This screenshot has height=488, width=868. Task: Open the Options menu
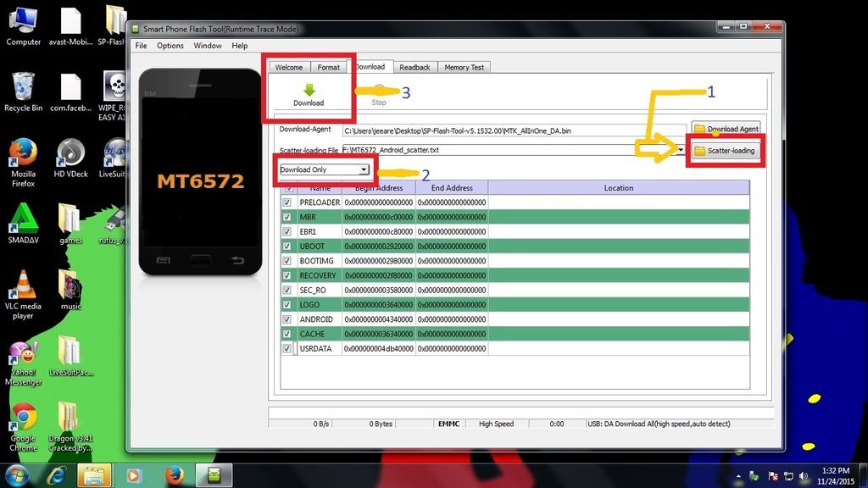(x=170, y=46)
